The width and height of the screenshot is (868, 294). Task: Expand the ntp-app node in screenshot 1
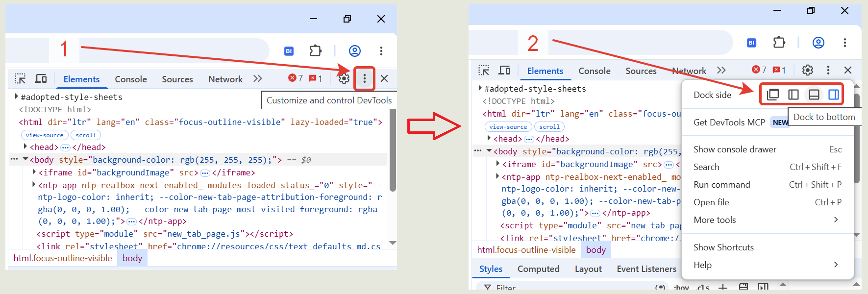click(x=34, y=185)
